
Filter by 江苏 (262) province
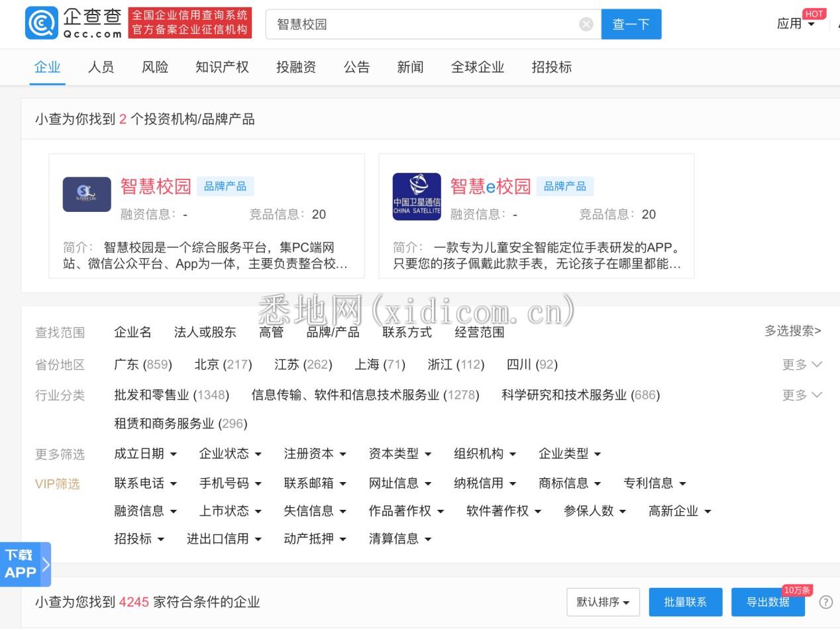pos(303,364)
